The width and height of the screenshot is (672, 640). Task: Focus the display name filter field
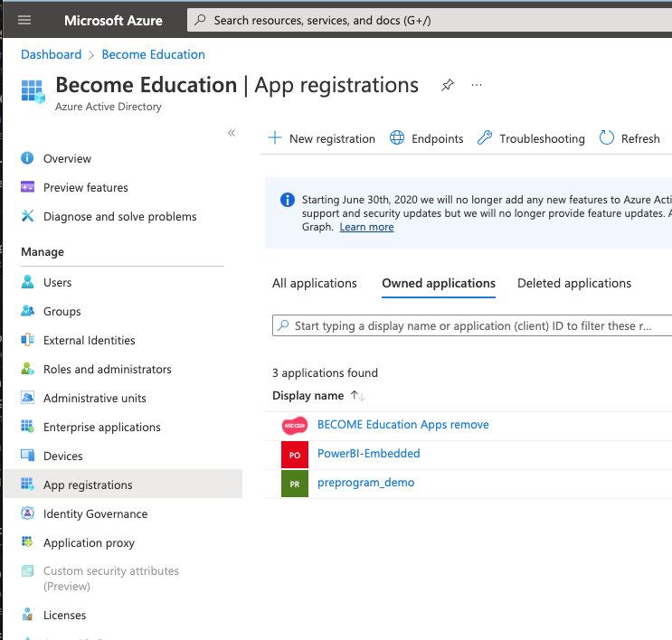point(472,325)
